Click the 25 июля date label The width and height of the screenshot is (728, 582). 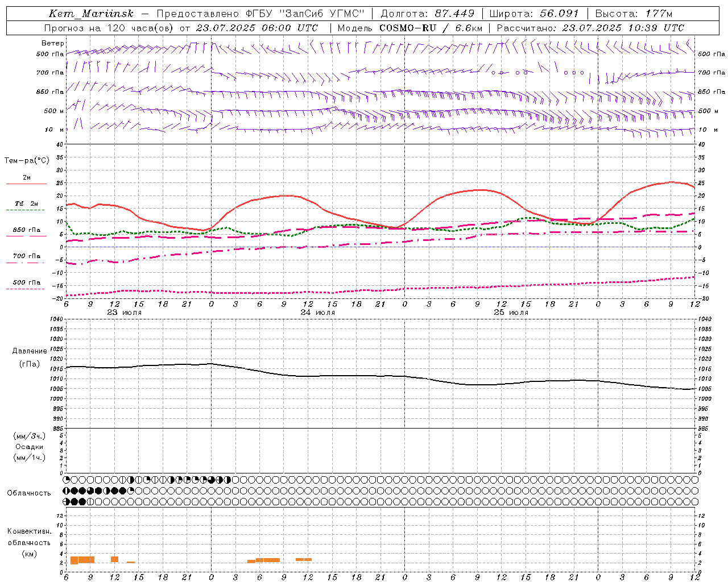click(x=511, y=313)
